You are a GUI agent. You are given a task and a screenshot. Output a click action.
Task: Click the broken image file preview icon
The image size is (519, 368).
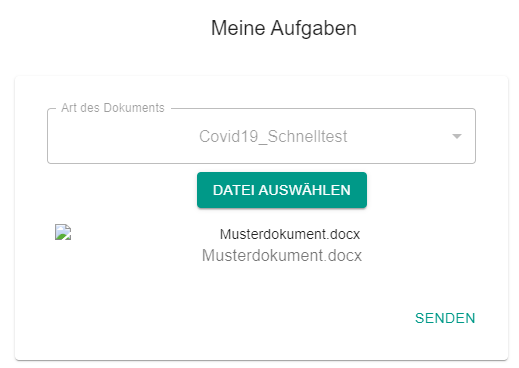(x=63, y=232)
